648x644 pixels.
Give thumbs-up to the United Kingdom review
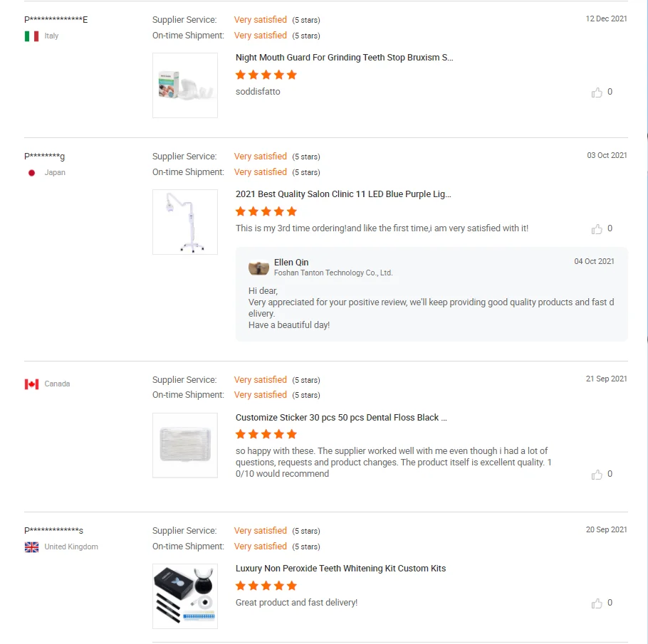597,603
